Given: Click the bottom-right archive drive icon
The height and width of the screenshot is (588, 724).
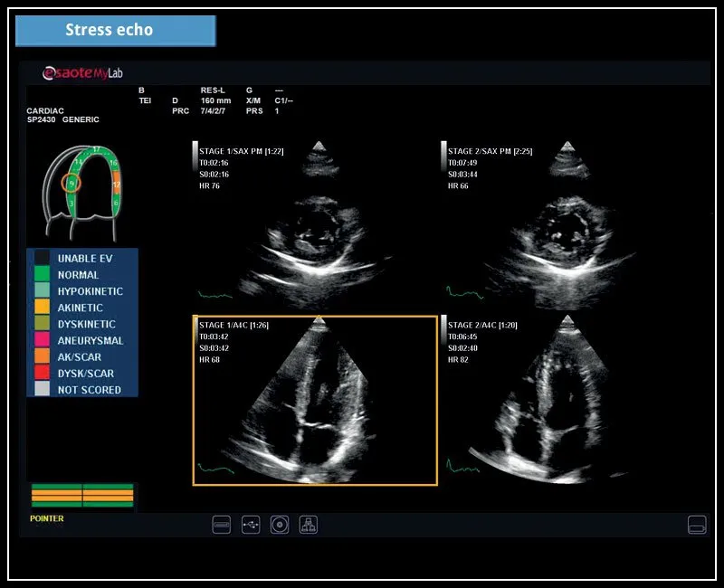Looking at the screenshot, I should click(696, 525).
